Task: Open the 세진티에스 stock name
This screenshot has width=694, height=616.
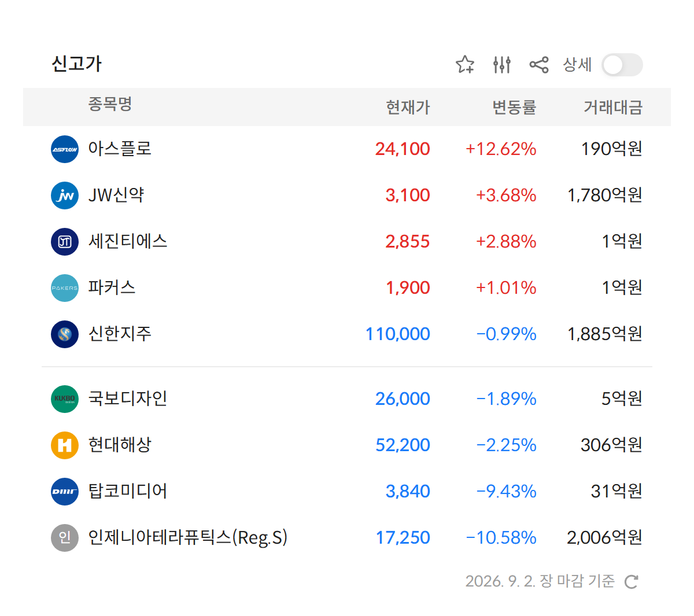Action: tap(128, 241)
